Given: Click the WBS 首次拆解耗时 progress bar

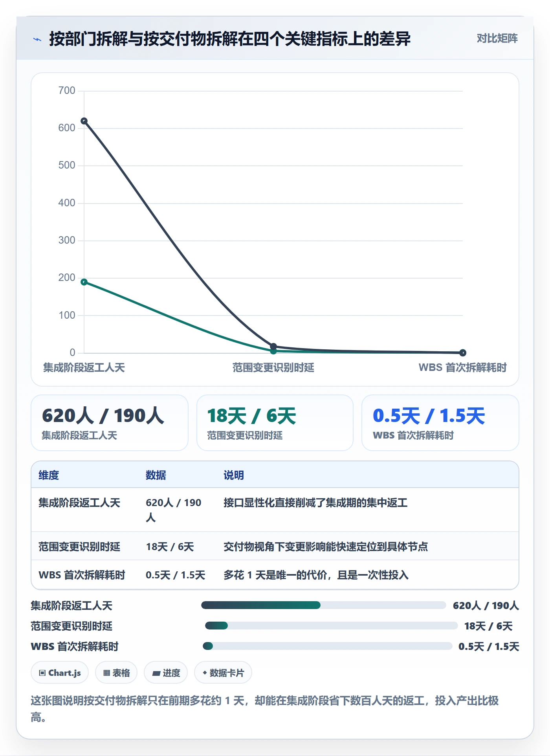Looking at the screenshot, I should click(327, 646).
